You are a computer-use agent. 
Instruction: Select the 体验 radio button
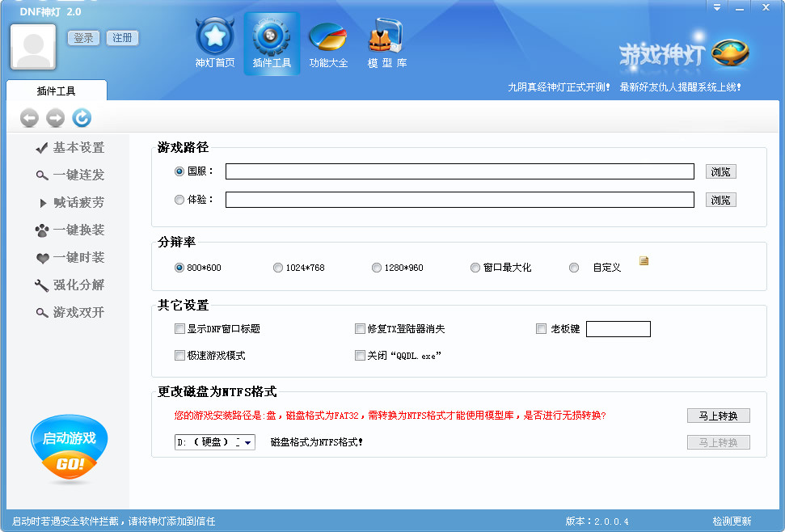pos(179,200)
